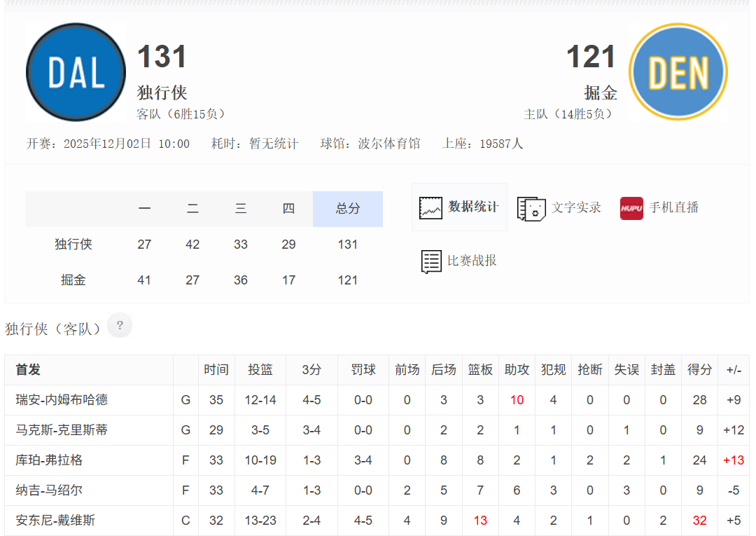Click the away score 131

pyautogui.click(x=160, y=57)
